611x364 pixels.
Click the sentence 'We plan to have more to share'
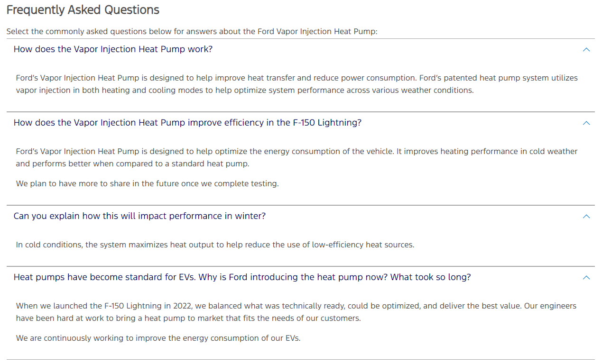147,183
